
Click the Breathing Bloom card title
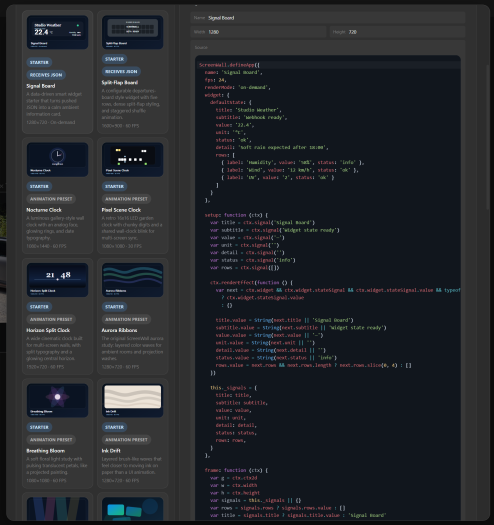(46, 451)
